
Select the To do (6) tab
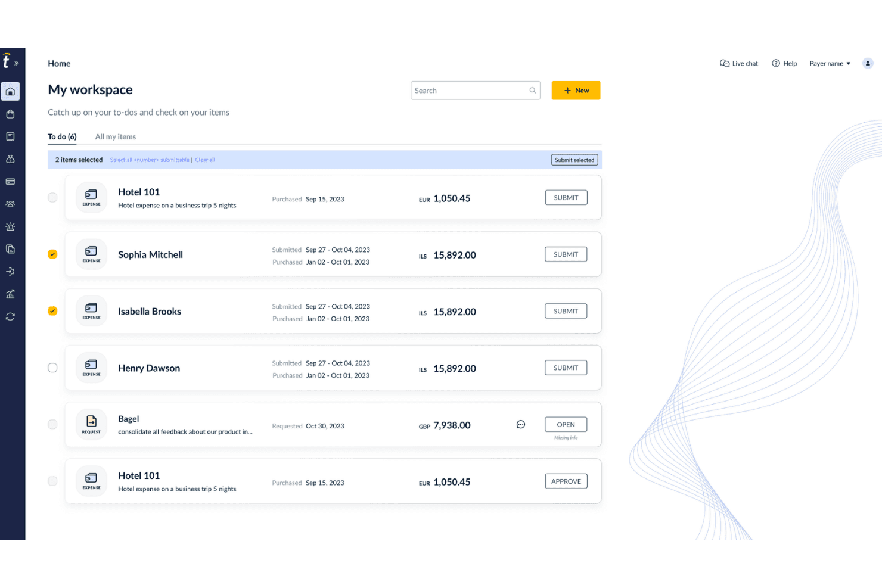click(62, 137)
